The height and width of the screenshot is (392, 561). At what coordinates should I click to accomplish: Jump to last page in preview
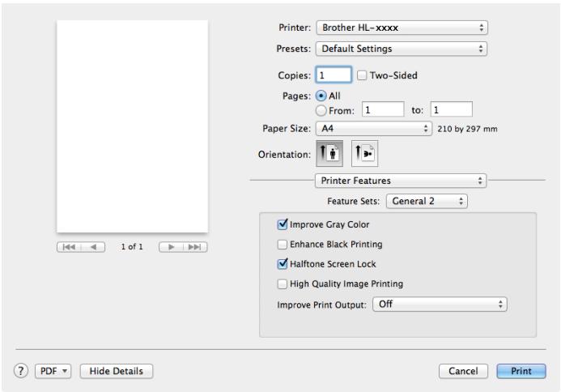click(195, 247)
